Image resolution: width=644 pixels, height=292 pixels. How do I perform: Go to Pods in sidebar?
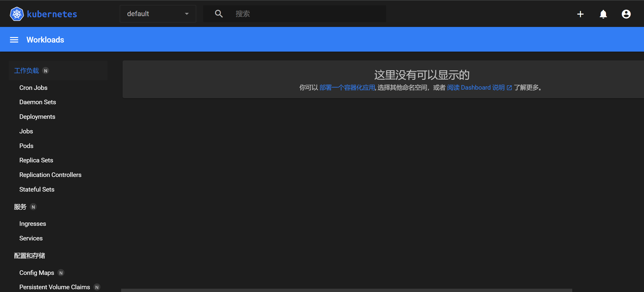26,146
